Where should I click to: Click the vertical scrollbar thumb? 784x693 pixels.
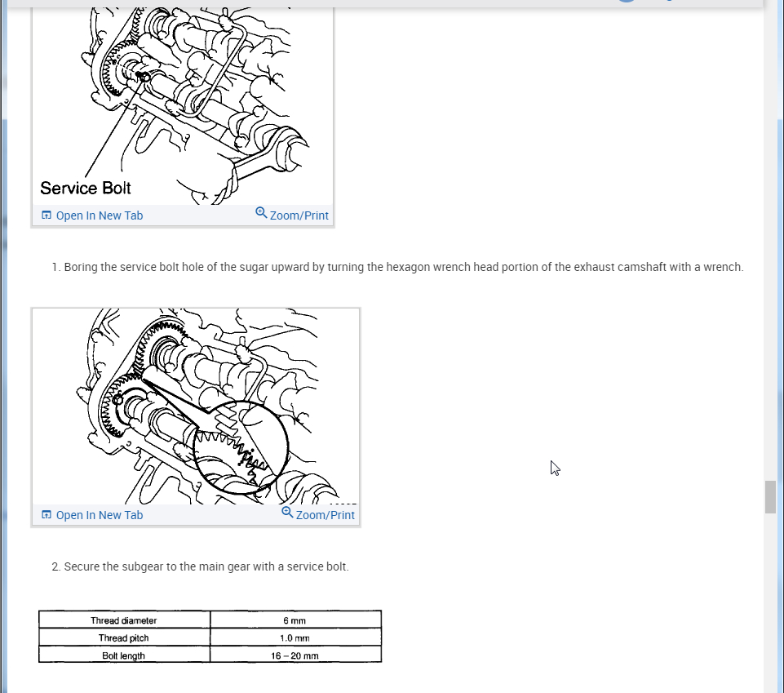click(770, 497)
